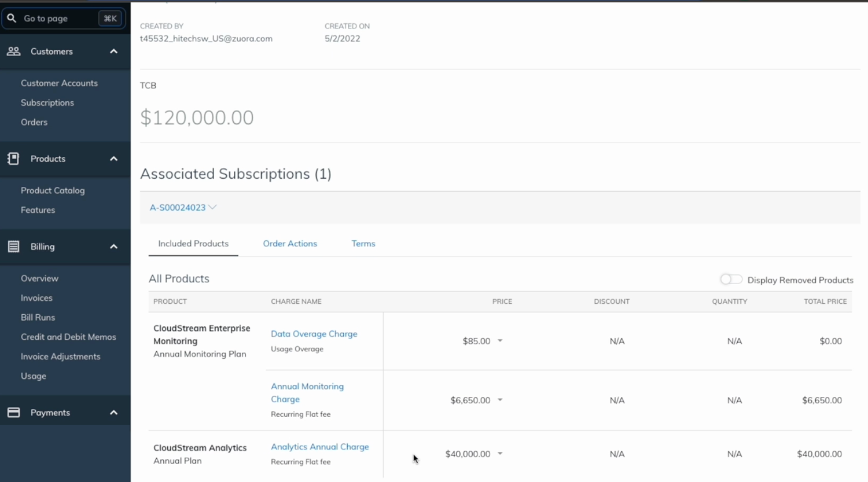Click the Go to page search field

coord(58,18)
